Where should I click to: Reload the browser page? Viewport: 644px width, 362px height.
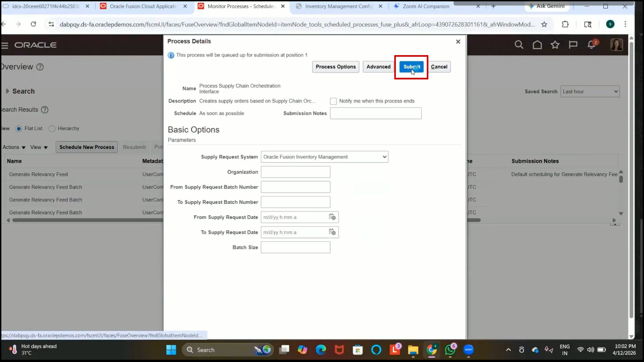pos(33,24)
